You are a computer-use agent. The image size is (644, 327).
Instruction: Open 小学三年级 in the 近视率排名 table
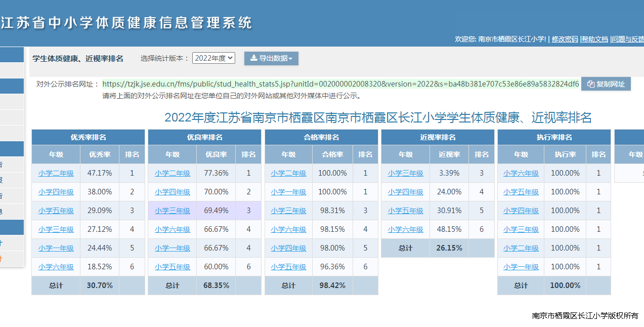[x=406, y=173]
